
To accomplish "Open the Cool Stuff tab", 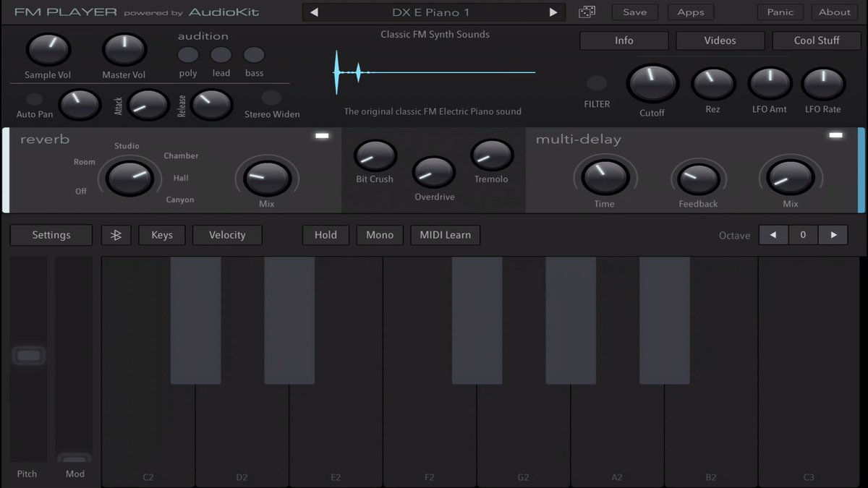I will (817, 40).
